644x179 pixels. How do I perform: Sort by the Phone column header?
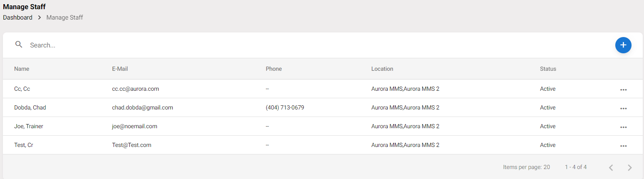pyautogui.click(x=274, y=69)
